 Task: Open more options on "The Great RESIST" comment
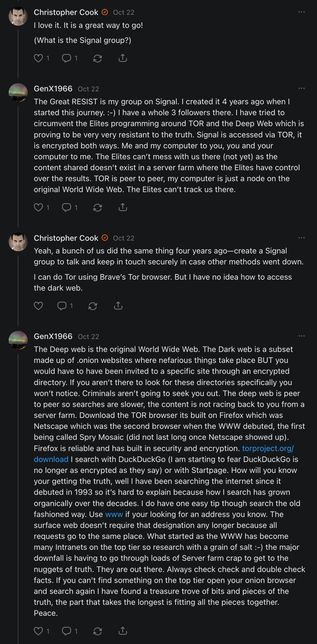pyautogui.click(x=301, y=88)
